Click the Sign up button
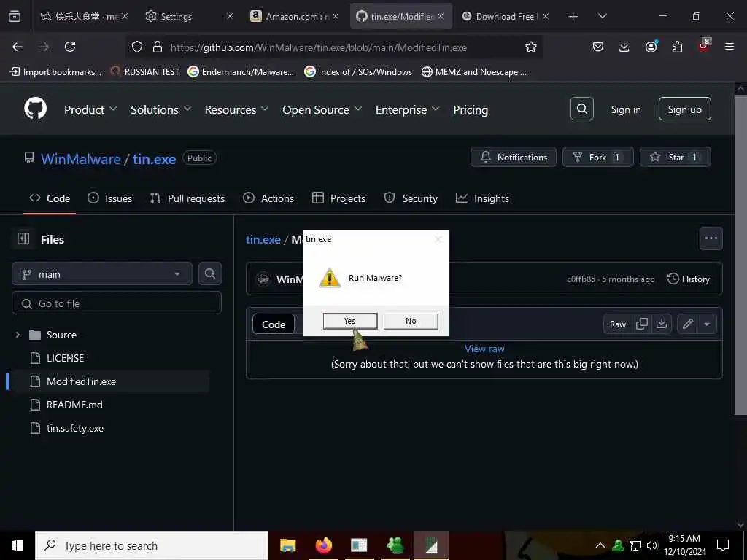The height and width of the screenshot is (560, 747). tap(684, 109)
